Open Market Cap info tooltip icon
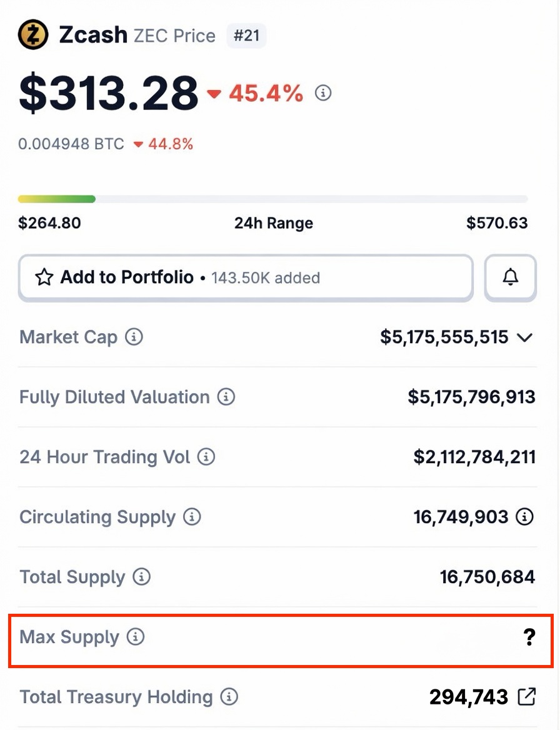 pyautogui.click(x=134, y=337)
